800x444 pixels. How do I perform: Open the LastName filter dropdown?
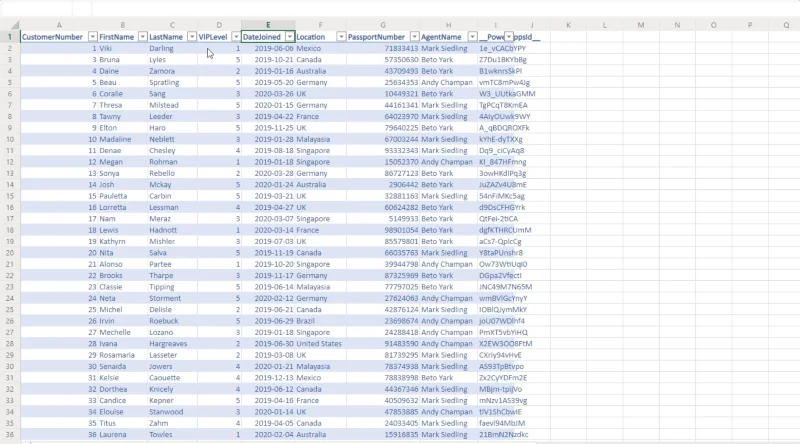(x=192, y=37)
